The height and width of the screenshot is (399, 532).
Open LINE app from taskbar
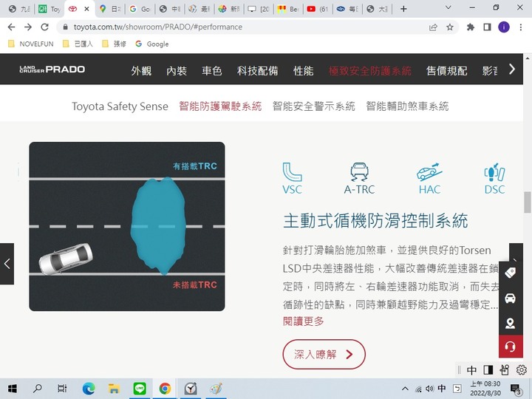(x=140, y=389)
